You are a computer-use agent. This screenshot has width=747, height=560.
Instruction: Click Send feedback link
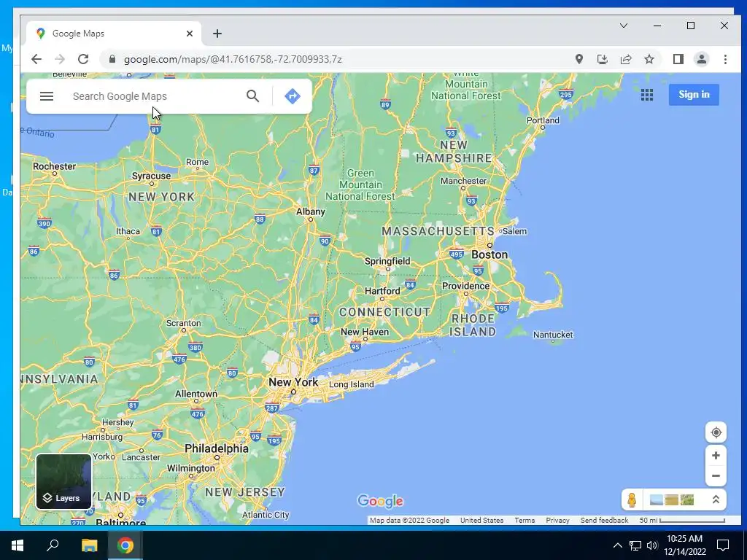pos(604,520)
